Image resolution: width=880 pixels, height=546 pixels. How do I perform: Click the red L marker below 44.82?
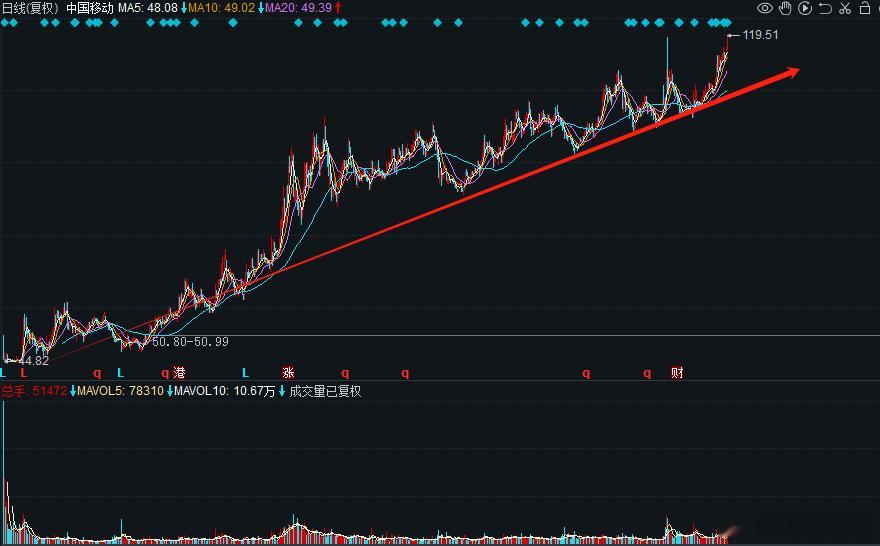click(24, 373)
